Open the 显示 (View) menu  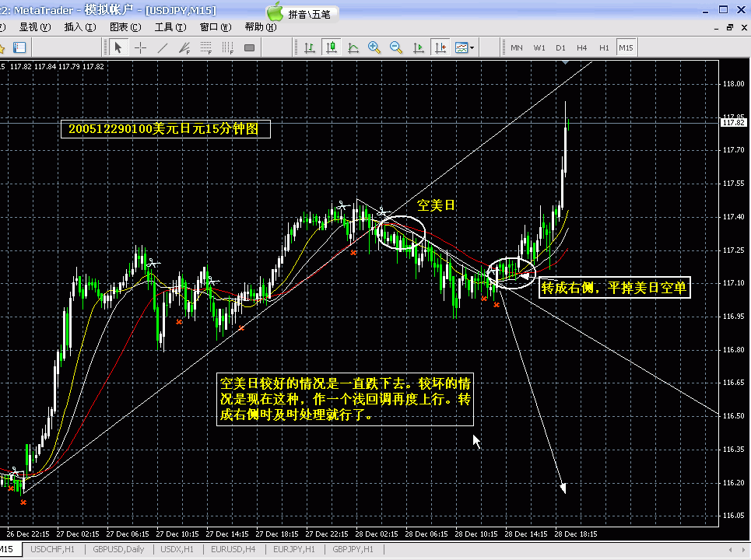34,26
